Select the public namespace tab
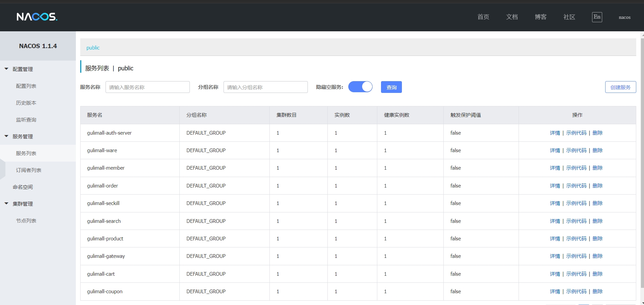The width and height of the screenshot is (644, 305). (x=93, y=48)
